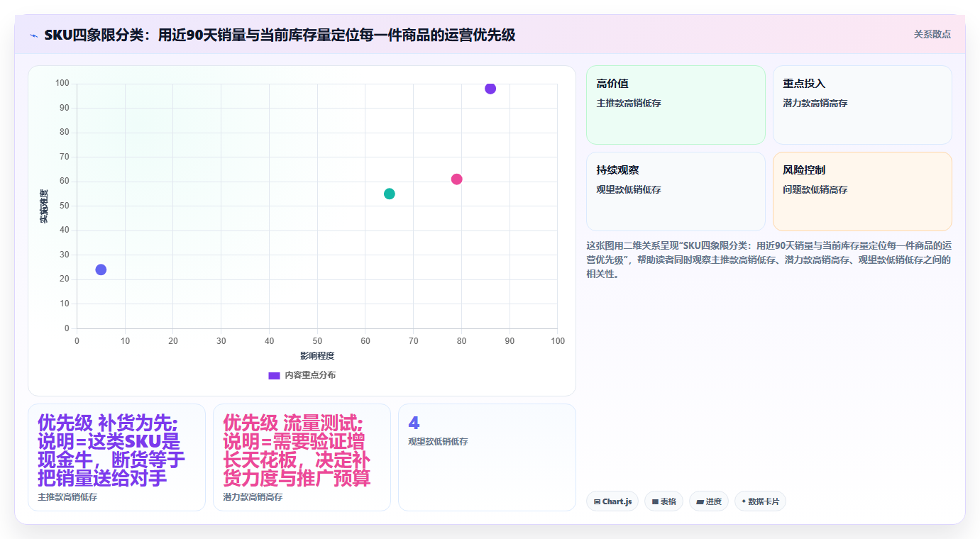Image resolution: width=980 pixels, height=539 pixels.
Task: Open the 高价值 quadrant card
Action: pos(676,105)
